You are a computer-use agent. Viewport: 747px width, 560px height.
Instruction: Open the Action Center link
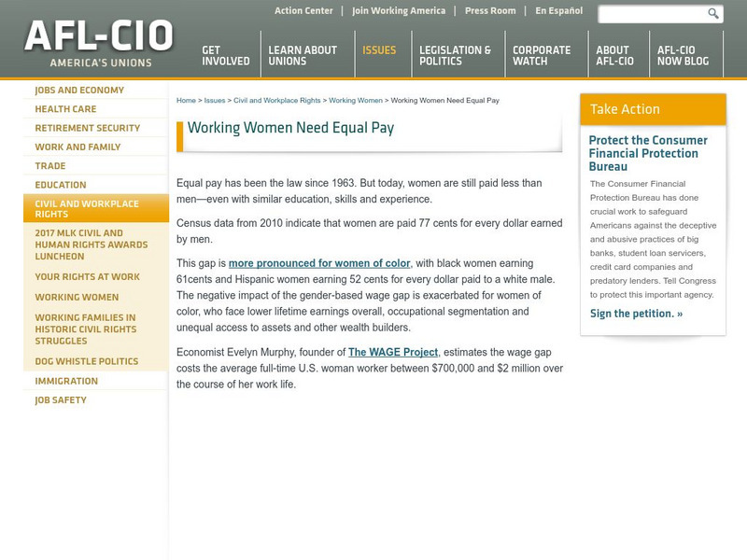point(303,10)
